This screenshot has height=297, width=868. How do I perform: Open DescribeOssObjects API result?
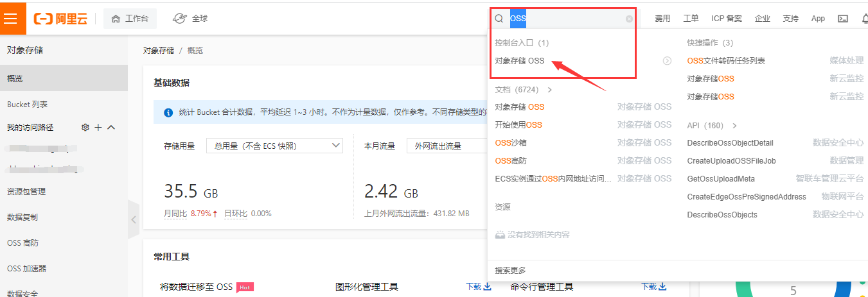[722, 214]
